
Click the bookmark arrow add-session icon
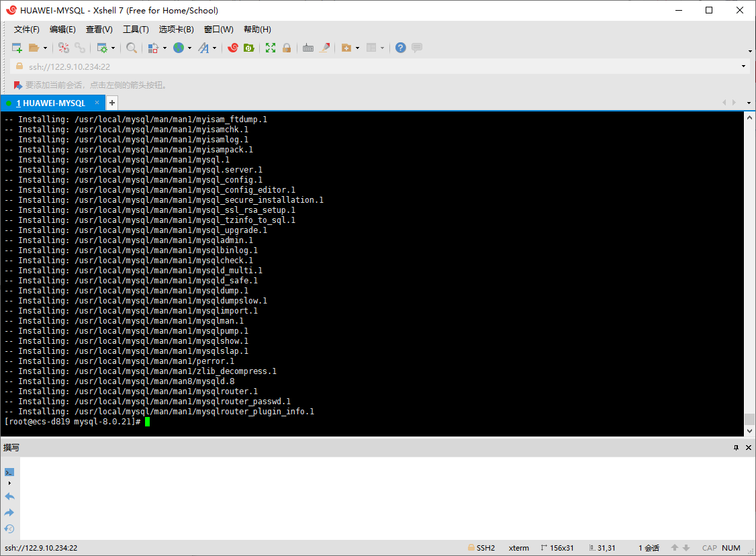pyautogui.click(x=18, y=85)
